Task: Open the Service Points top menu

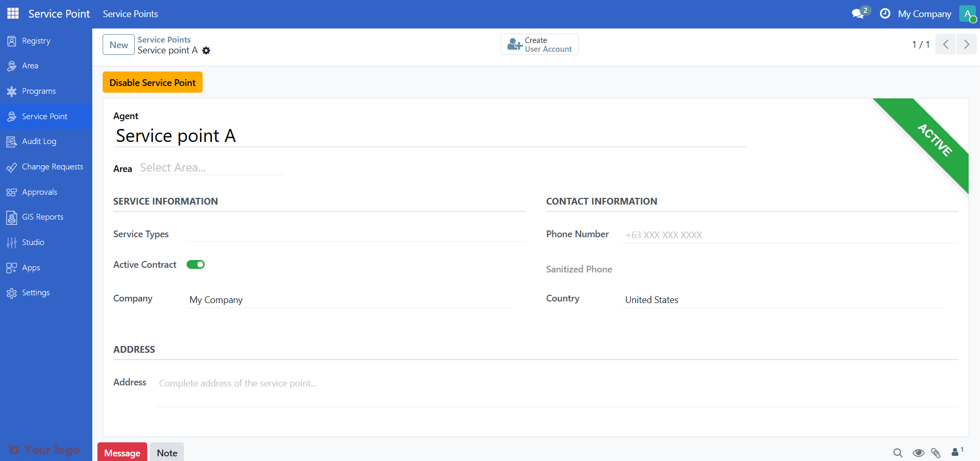Action: [130, 14]
